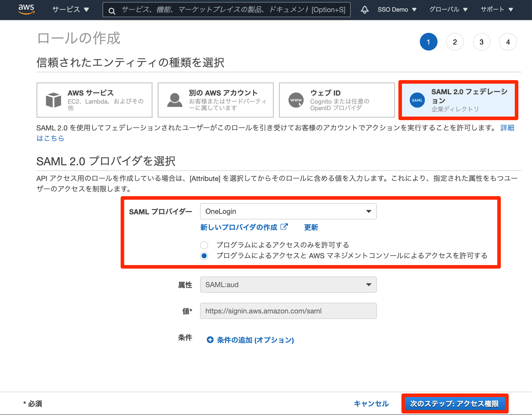Click the キャンセル link
The height and width of the screenshot is (415, 532).
pos(371,404)
